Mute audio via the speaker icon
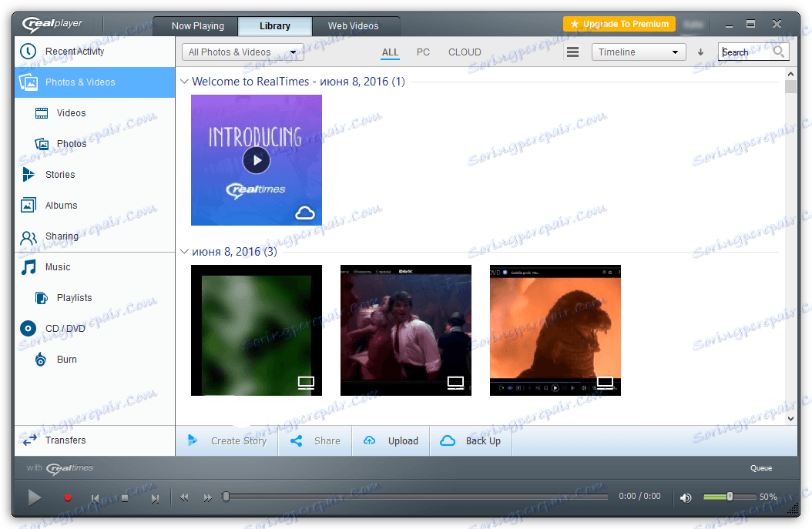This screenshot has height=529, width=812. (685, 497)
